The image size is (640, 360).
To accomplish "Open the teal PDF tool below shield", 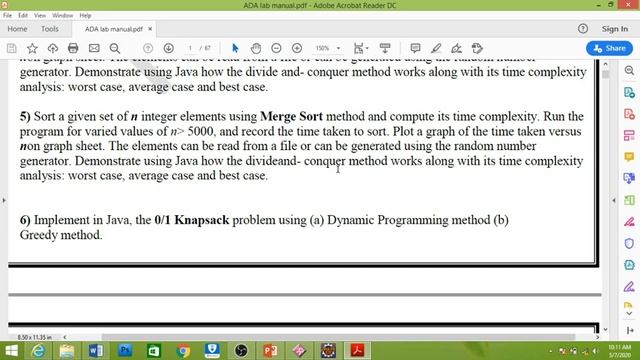I will [x=629, y=265].
